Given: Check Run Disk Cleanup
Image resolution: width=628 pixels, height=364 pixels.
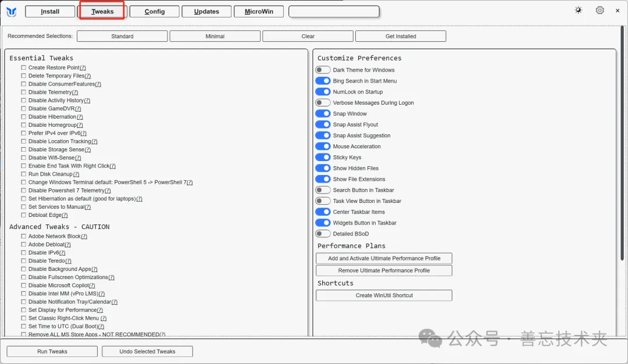Looking at the screenshot, I should click(24, 174).
